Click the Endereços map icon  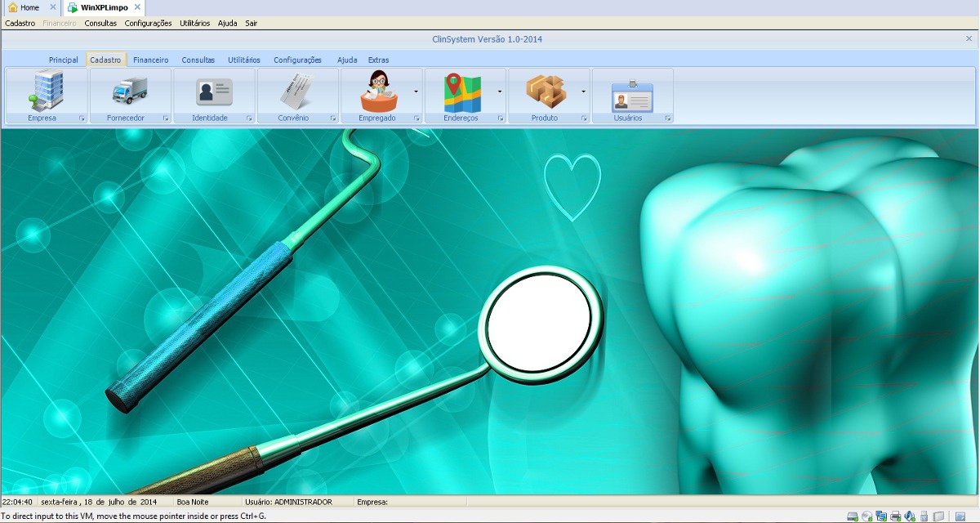pos(461,91)
